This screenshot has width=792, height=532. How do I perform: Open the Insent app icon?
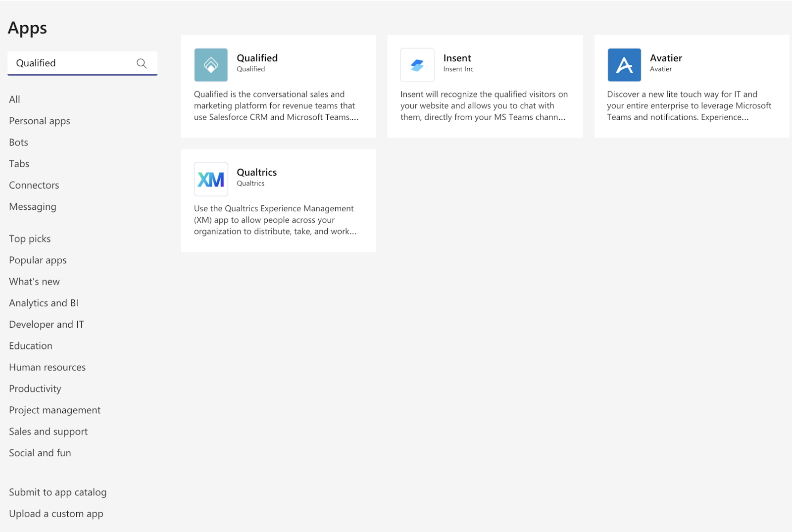417,65
